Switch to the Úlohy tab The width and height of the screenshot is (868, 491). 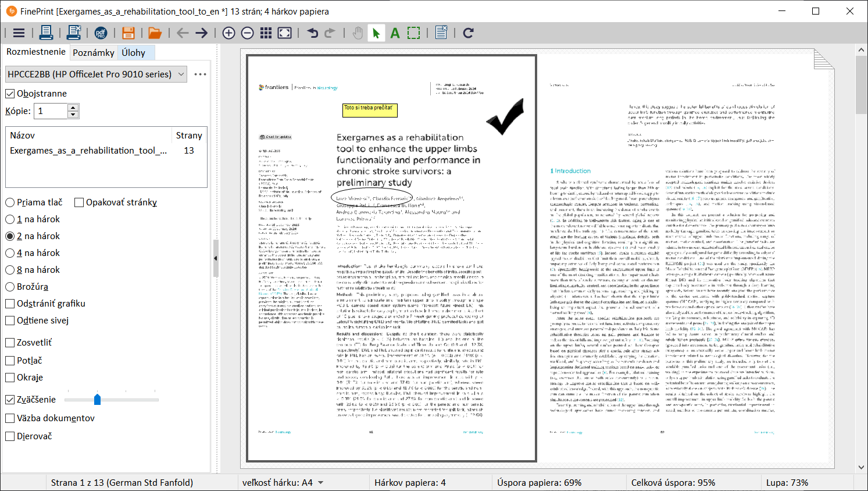point(134,52)
